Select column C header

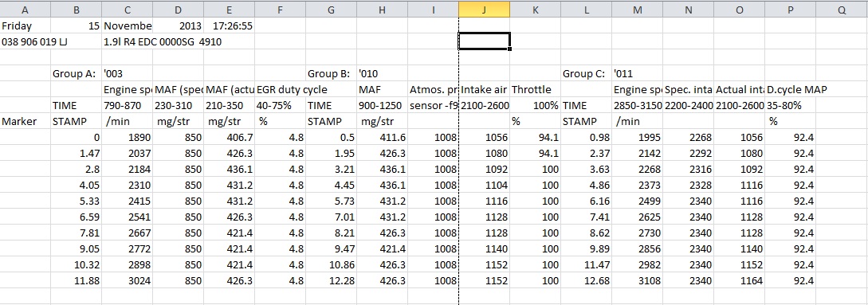(x=128, y=9)
